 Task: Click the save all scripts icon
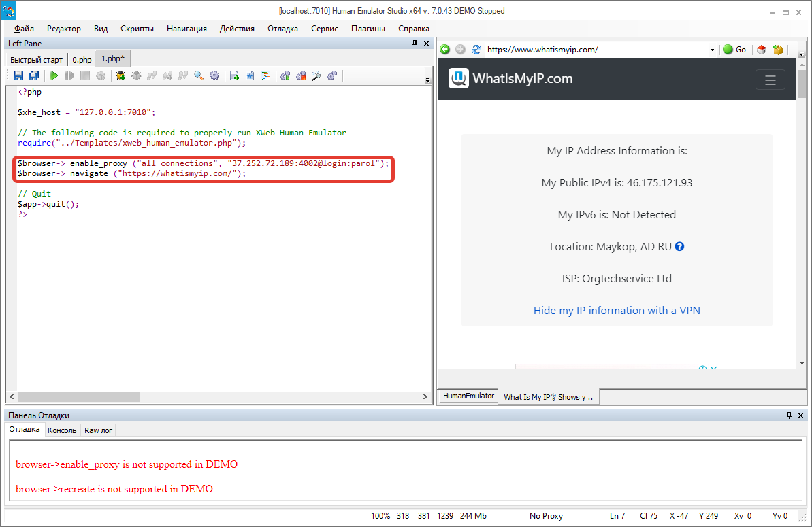(34, 75)
